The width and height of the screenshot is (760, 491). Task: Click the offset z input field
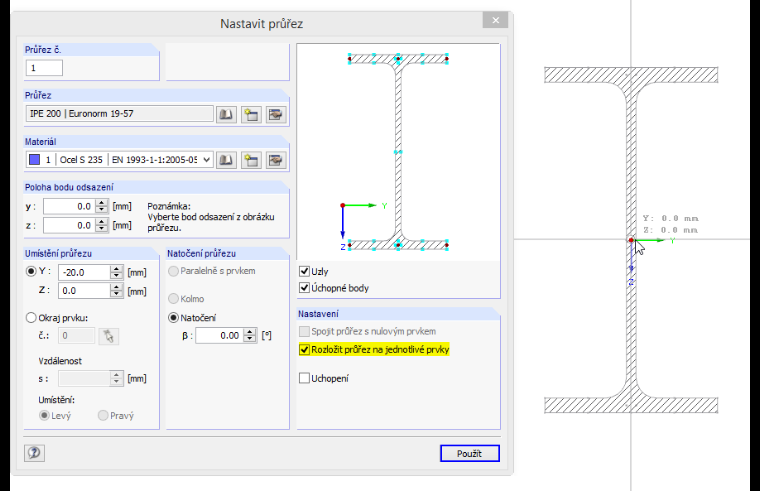69,225
